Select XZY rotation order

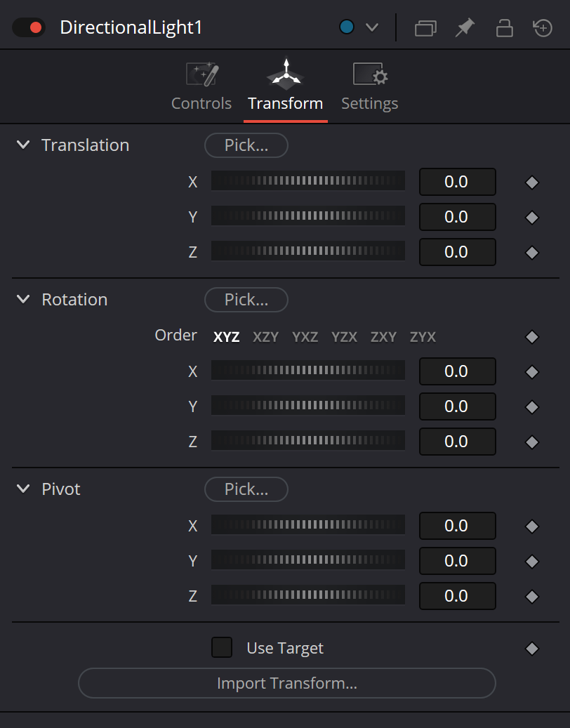tap(265, 336)
